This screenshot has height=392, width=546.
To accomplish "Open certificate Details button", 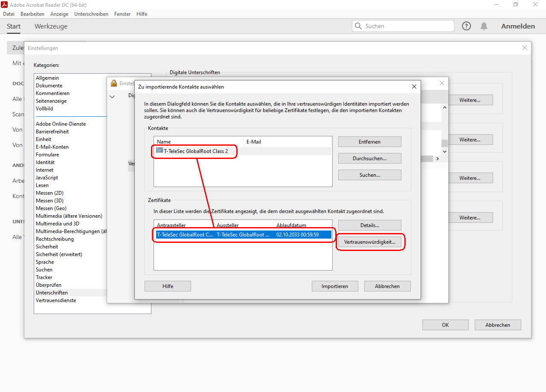I will [369, 225].
